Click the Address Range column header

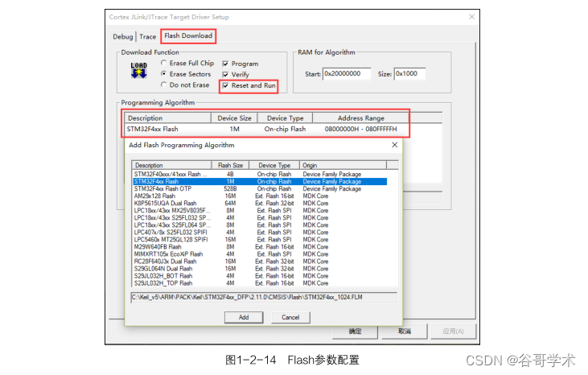360,118
